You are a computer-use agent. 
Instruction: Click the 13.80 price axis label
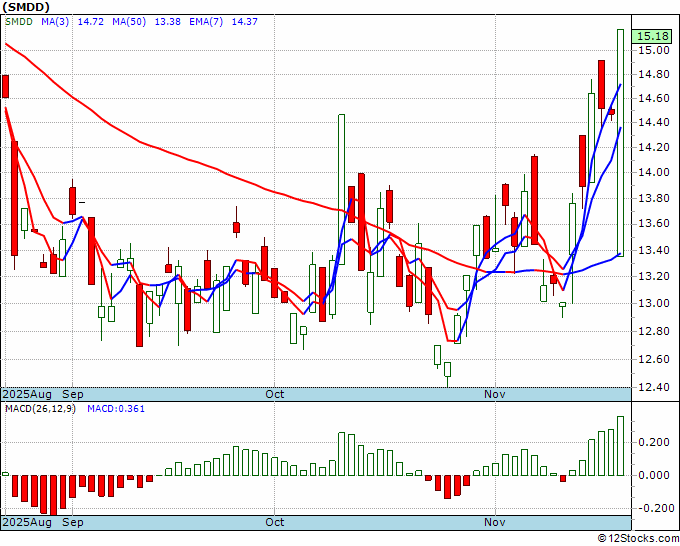coord(654,199)
